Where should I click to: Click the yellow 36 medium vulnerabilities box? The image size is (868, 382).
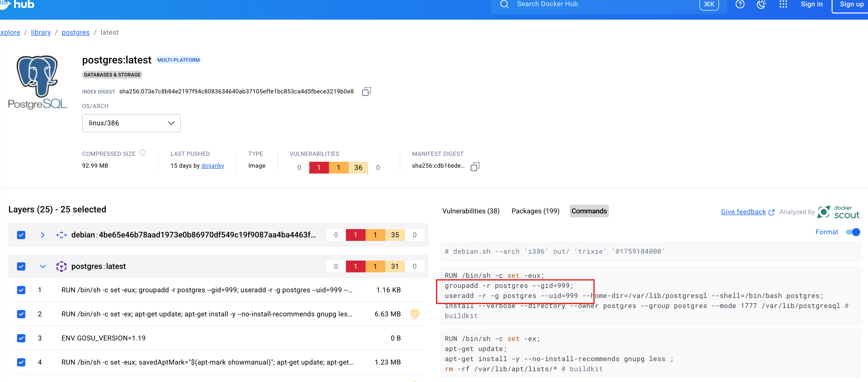click(358, 168)
